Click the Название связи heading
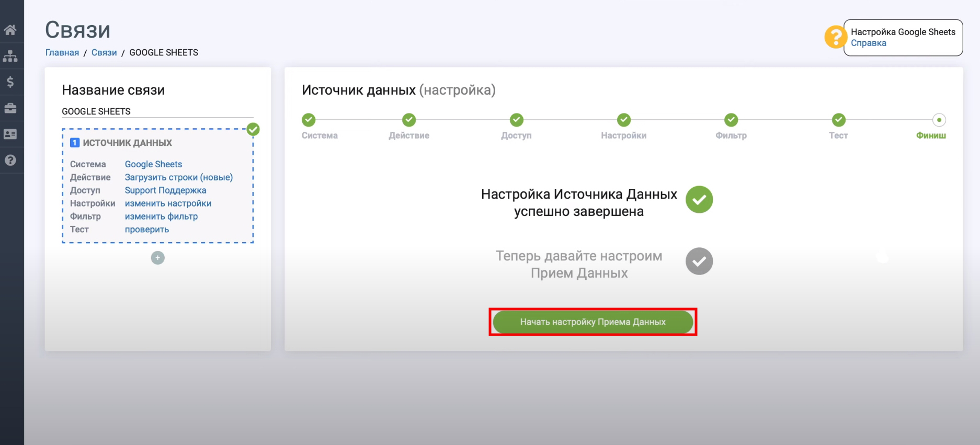 113,90
